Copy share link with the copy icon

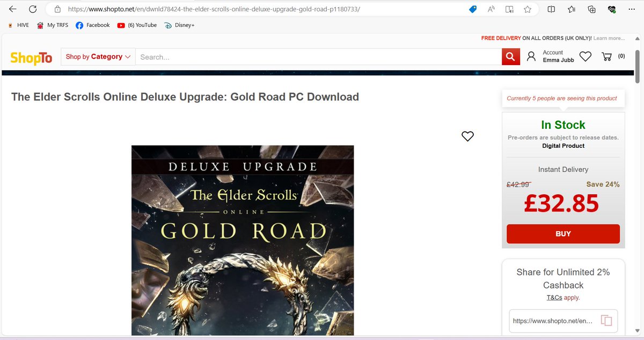tap(606, 321)
